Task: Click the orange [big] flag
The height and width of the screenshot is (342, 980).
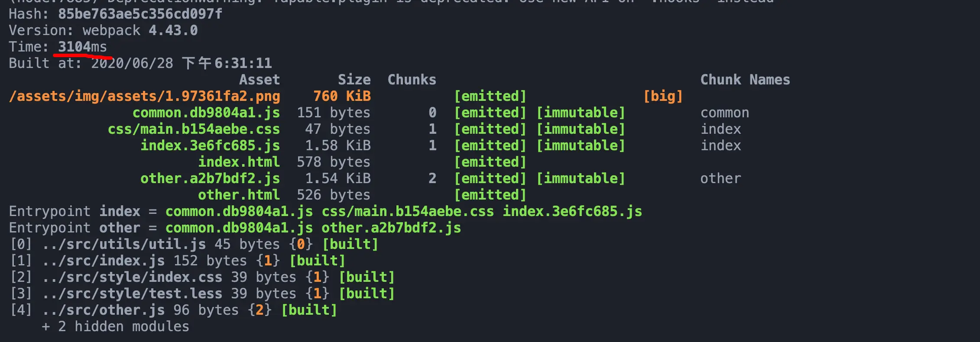Action: (x=663, y=96)
